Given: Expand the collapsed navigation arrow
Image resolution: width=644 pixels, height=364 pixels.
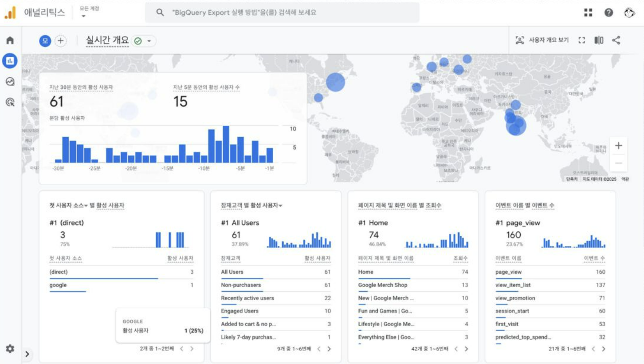Looking at the screenshot, I should (27, 354).
